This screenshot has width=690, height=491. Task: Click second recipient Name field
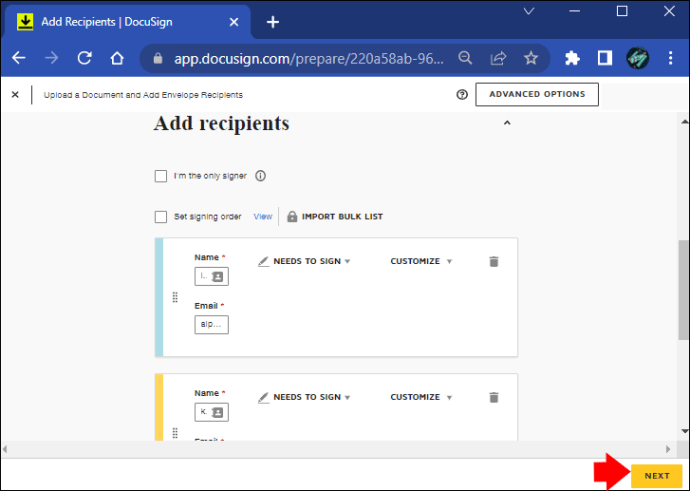pyautogui.click(x=212, y=412)
